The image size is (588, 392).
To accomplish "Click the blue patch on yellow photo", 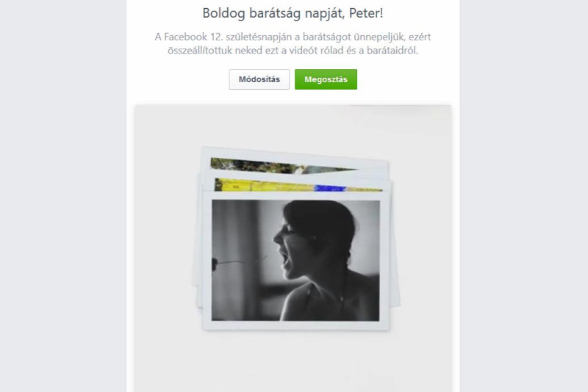I will coord(329,188).
